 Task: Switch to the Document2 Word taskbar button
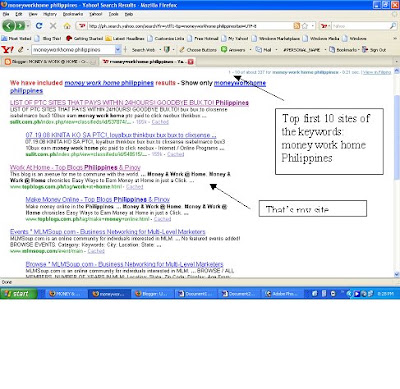pos(239,294)
